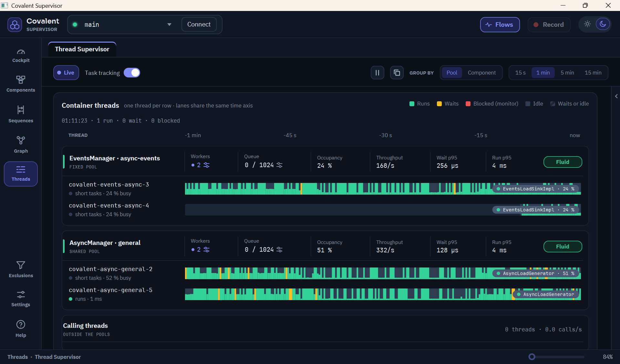Open the Flows view
The width and height of the screenshot is (620, 364).
pos(500,25)
